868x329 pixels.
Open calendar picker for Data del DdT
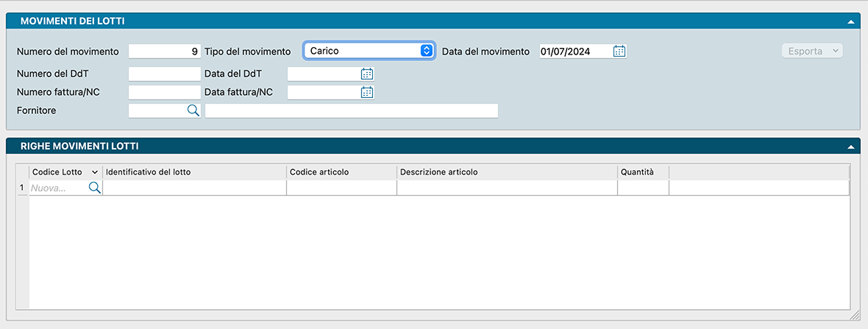coord(367,74)
